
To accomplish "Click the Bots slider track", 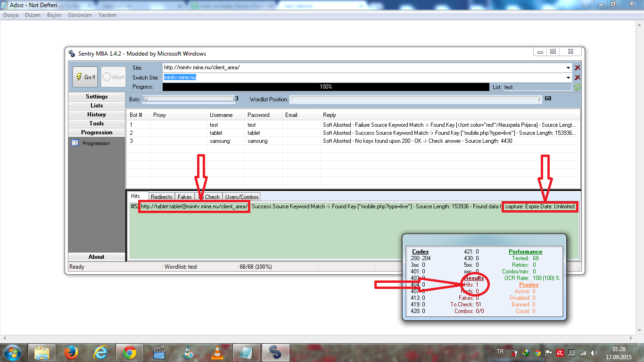I will (x=189, y=99).
